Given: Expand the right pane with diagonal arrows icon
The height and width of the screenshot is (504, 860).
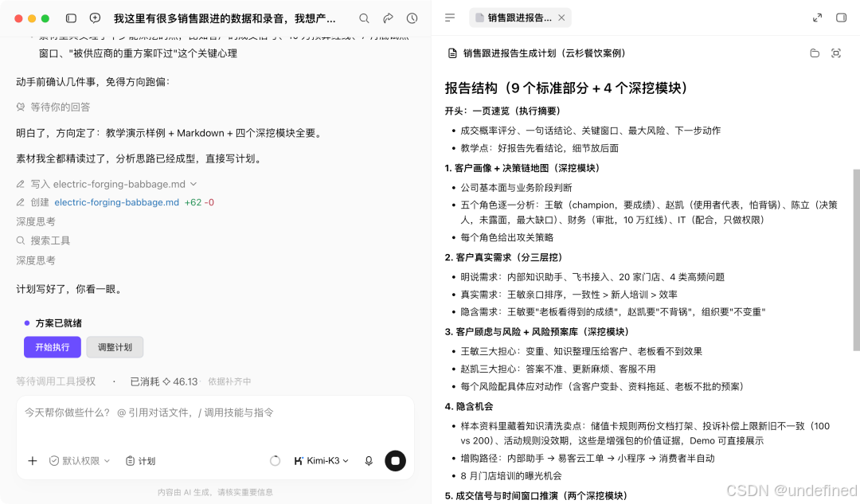Looking at the screenshot, I should [817, 18].
